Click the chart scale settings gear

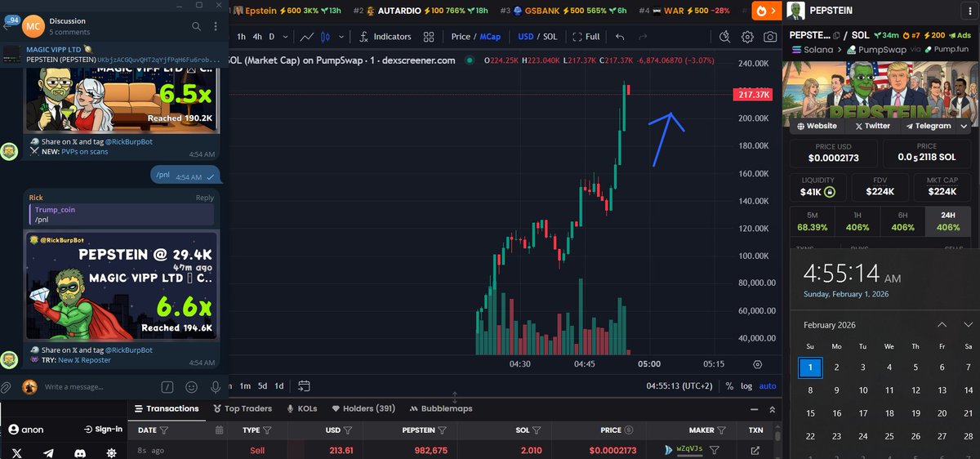click(x=758, y=364)
